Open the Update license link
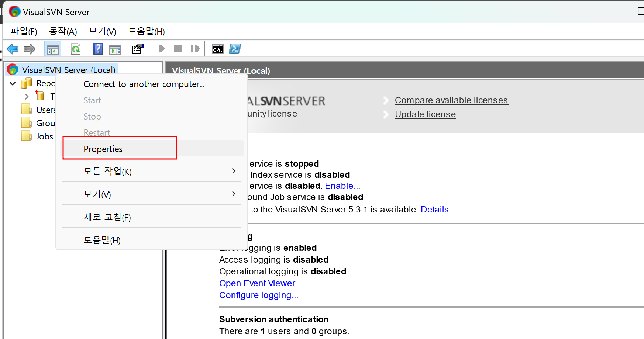 click(425, 114)
